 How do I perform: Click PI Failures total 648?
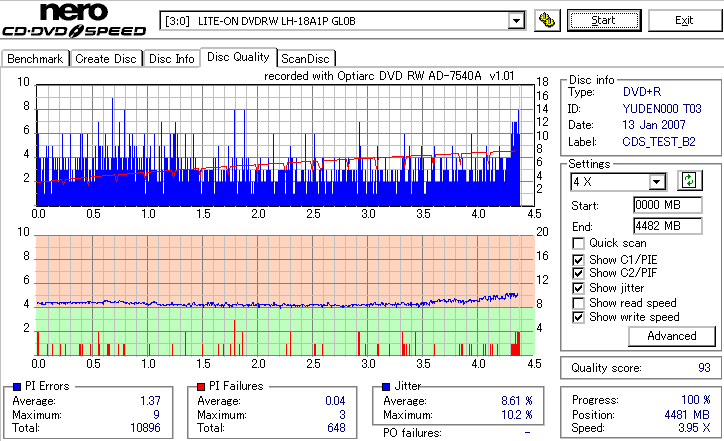pos(336,428)
